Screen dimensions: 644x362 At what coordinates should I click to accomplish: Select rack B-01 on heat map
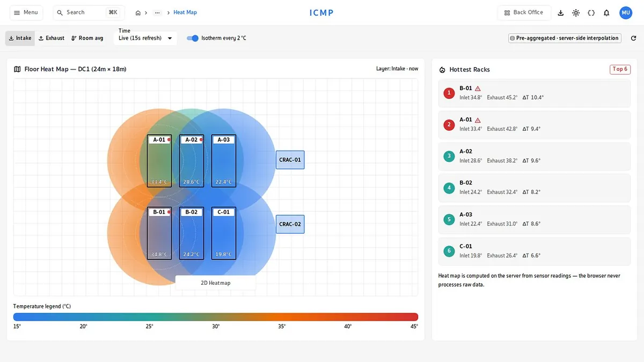[x=159, y=233]
